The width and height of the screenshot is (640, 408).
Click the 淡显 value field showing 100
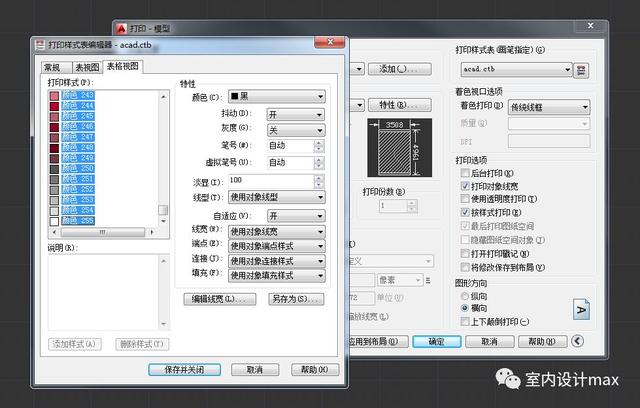point(271,180)
